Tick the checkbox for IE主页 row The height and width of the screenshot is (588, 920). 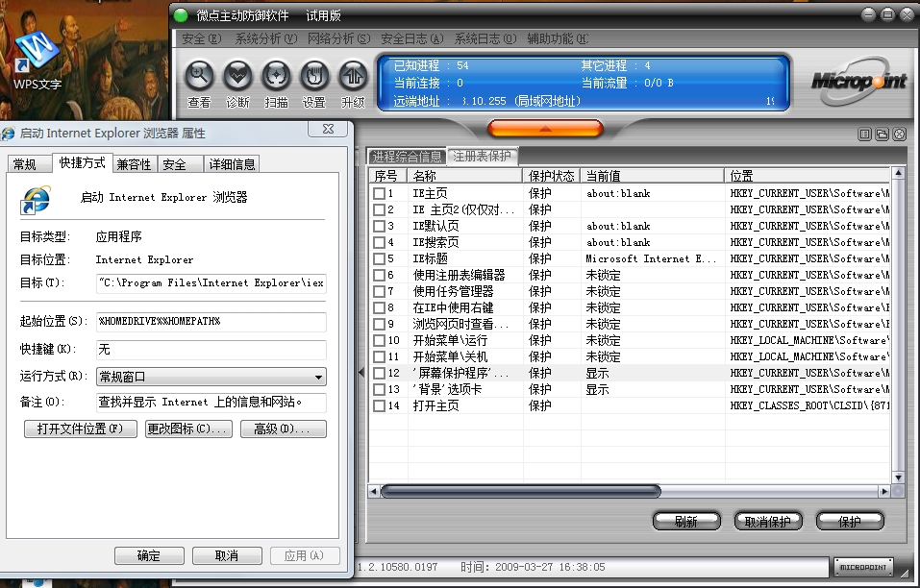[379, 193]
